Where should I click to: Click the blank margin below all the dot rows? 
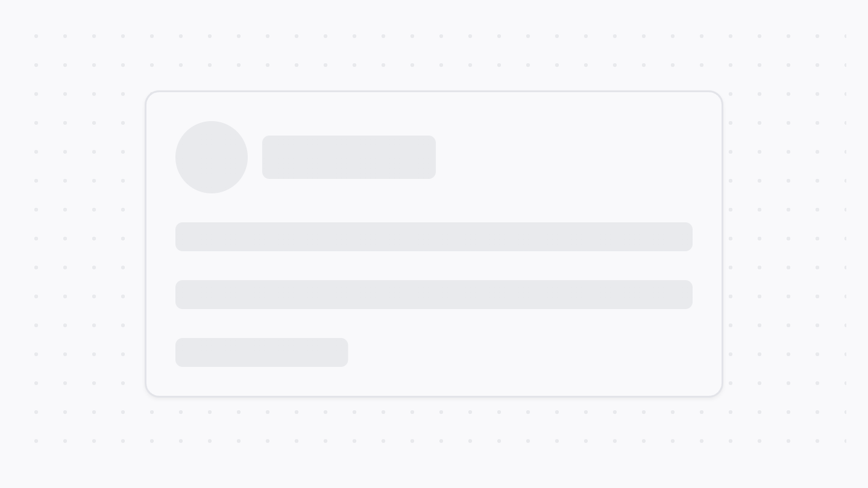coord(434,467)
